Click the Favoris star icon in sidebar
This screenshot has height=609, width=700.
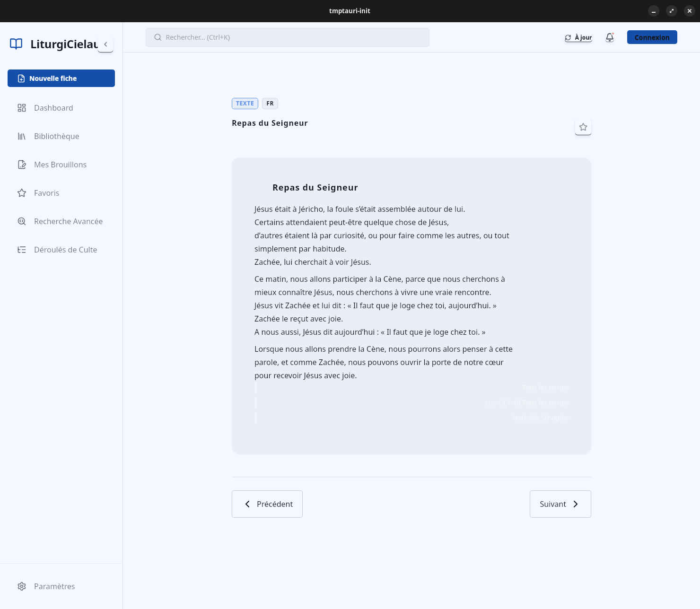coord(22,193)
